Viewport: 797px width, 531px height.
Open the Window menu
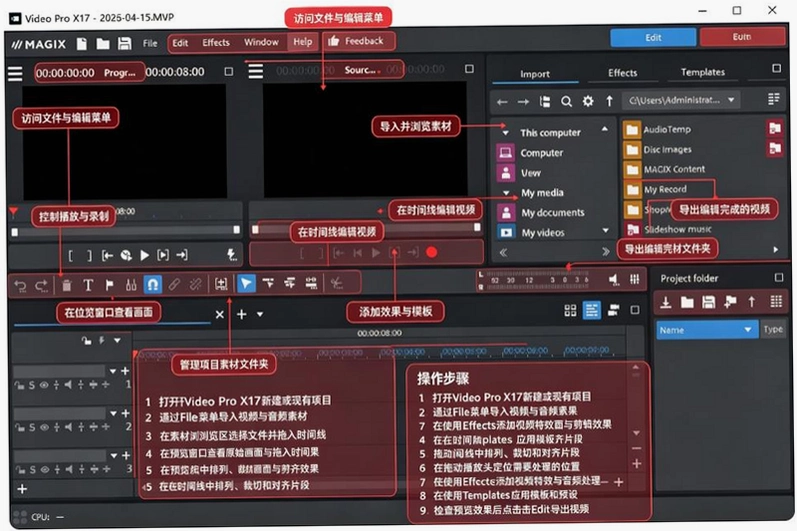pyautogui.click(x=261, y=42)
